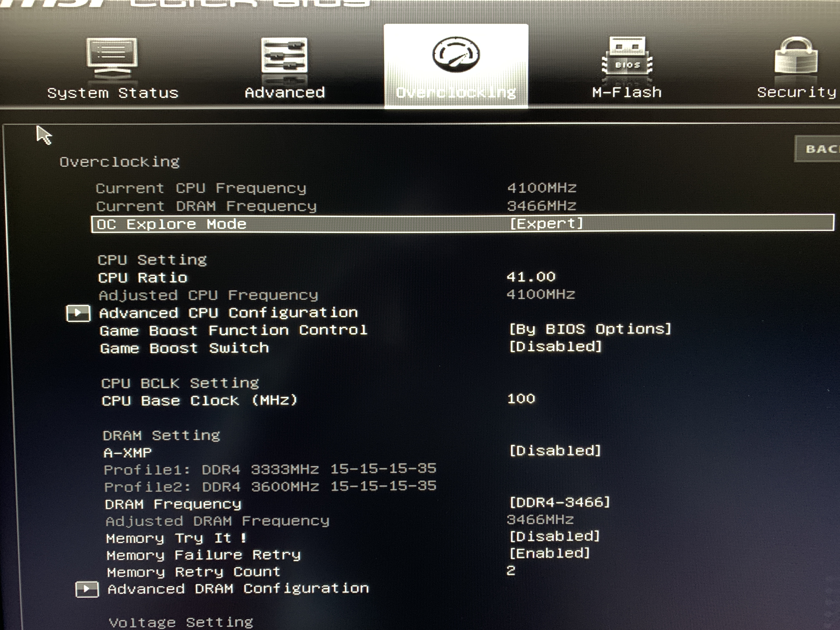Select the CPU Ratio 41.00 field
Image resolution: width=840 pixels, height=630 pixels.
tap(530, 277)
